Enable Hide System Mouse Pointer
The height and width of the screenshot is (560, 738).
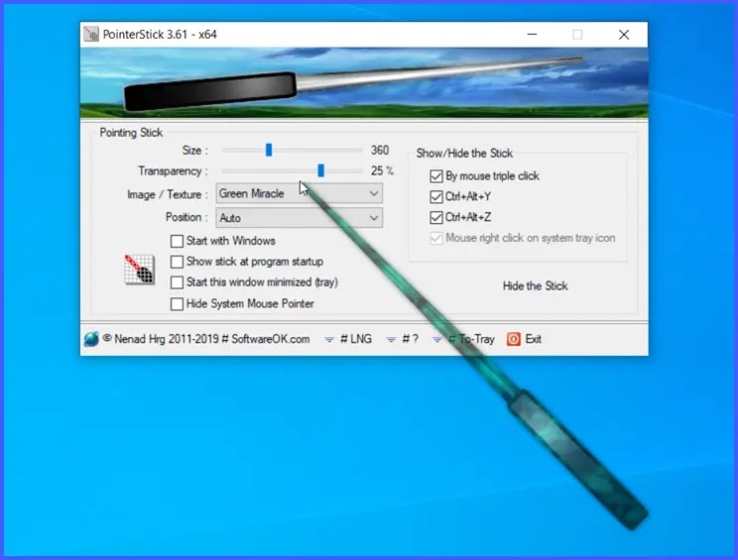177,304
